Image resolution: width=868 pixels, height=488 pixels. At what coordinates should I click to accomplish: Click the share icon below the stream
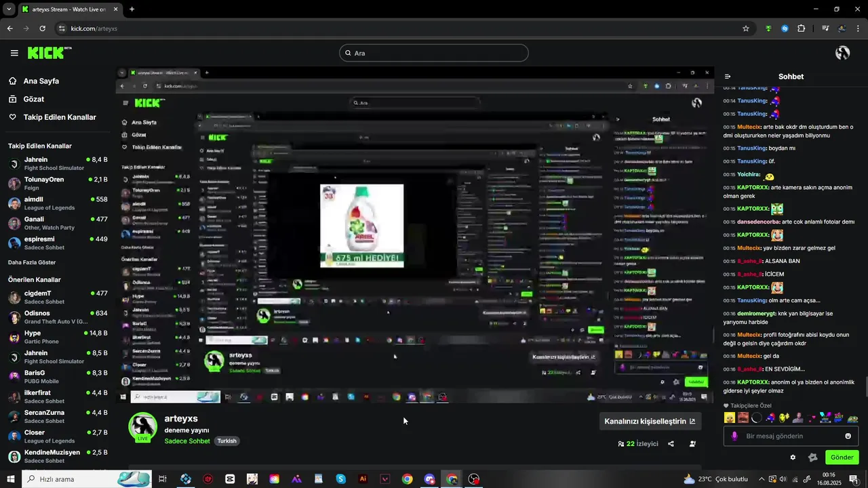tap(671, 444)
